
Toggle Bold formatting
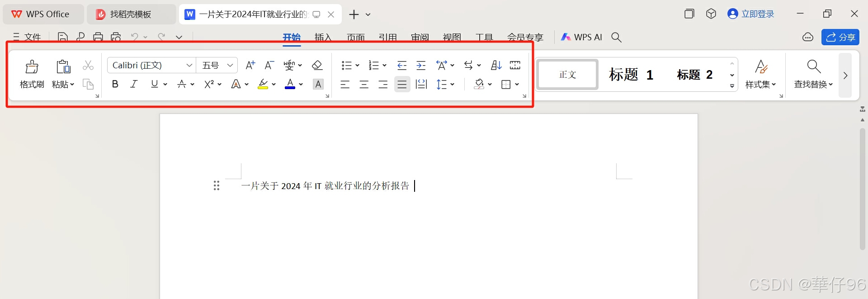[115, 84]
